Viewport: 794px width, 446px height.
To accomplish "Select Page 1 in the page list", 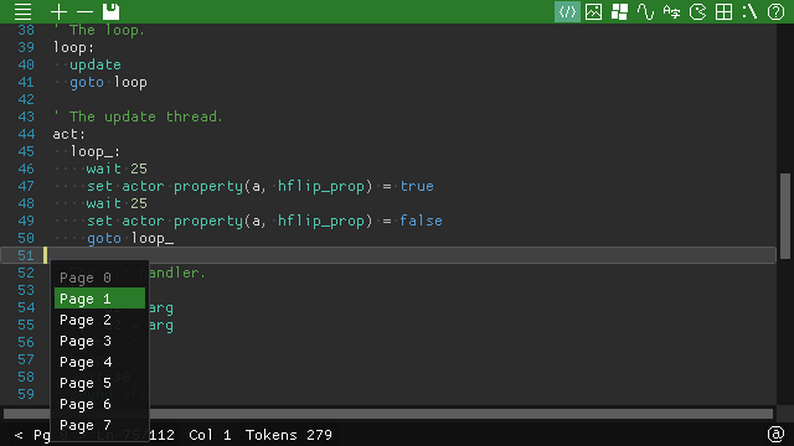I will (x=99, y=299).
